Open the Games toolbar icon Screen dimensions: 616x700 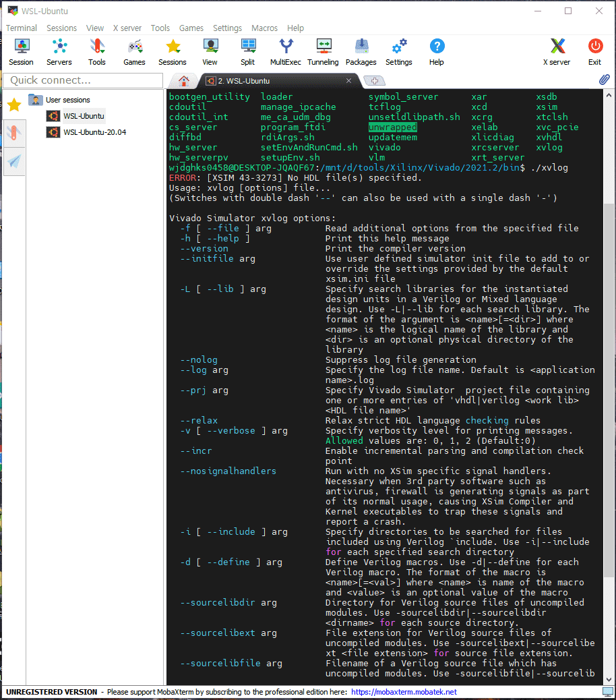pyautogui.click(x=134, y=52)
